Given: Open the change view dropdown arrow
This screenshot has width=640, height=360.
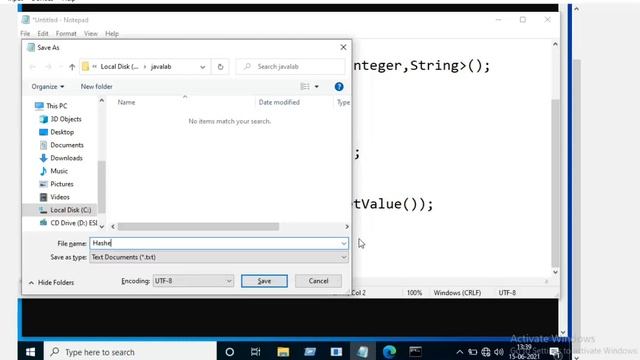Looking at the screenshot, I should click(x=317, y=87).
